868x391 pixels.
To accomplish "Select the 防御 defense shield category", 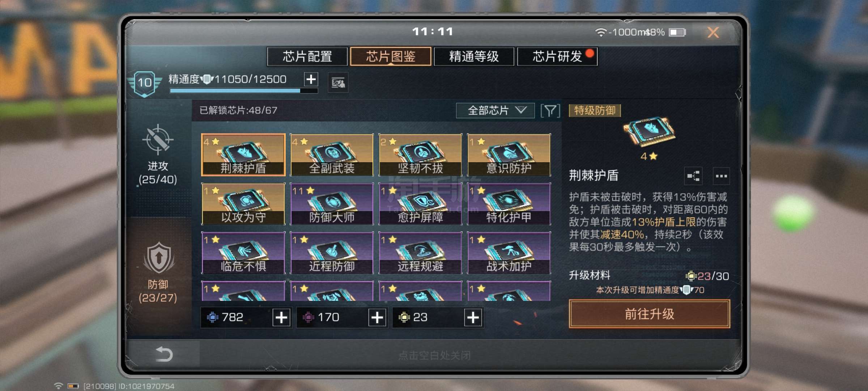I will coord(158,258).
